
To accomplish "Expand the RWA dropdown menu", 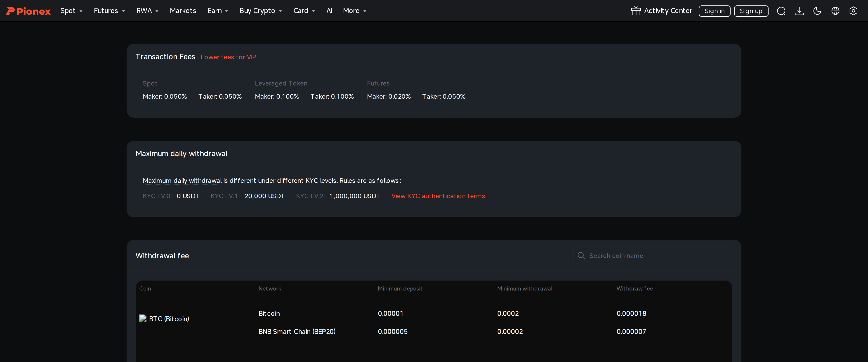I will pos(147,11).
